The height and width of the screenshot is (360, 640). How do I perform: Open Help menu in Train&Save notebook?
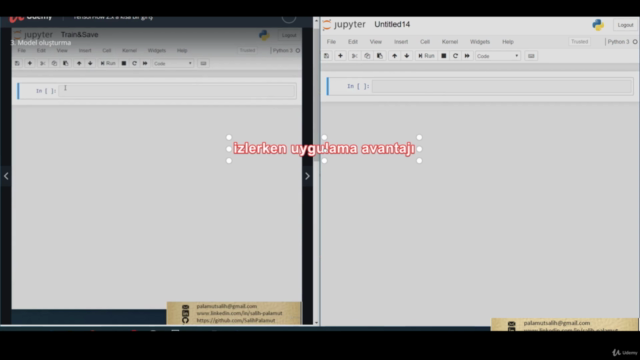coord(182,51)
